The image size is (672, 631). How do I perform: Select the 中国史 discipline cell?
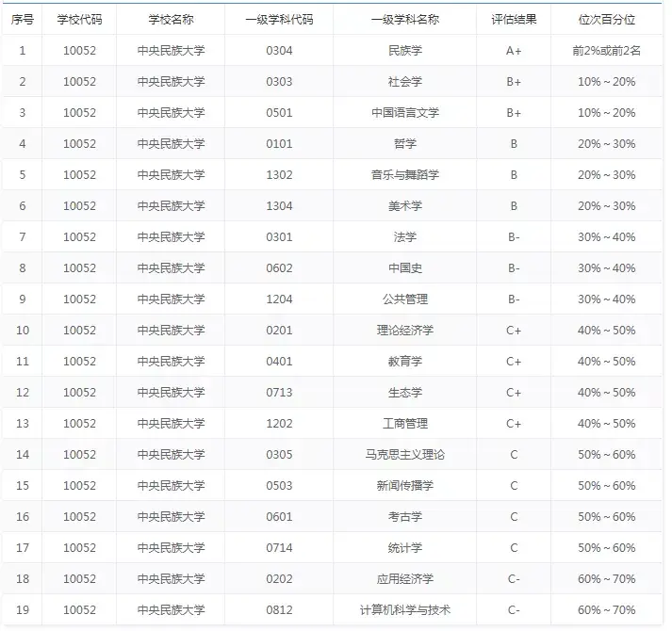[x=405, y=268]
